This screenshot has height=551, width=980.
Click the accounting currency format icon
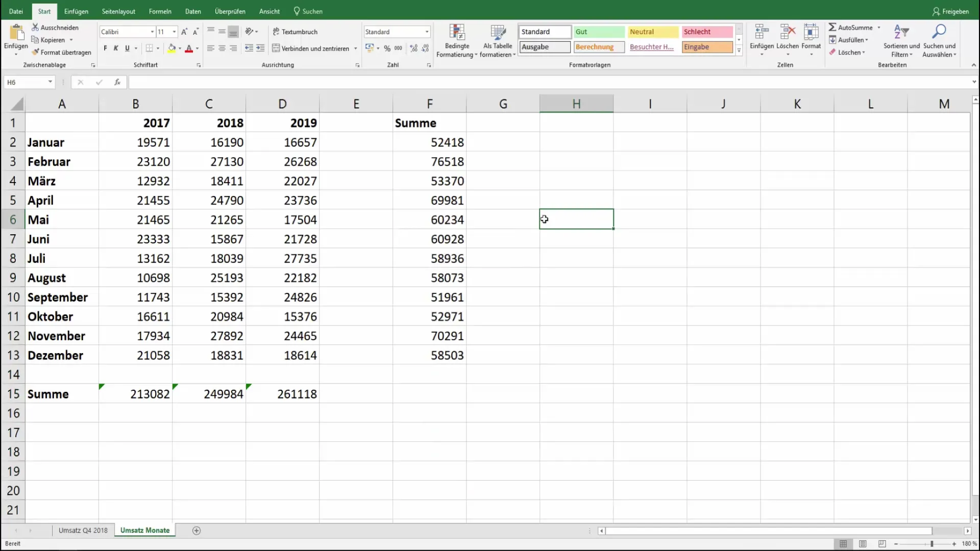coord(370,48)
